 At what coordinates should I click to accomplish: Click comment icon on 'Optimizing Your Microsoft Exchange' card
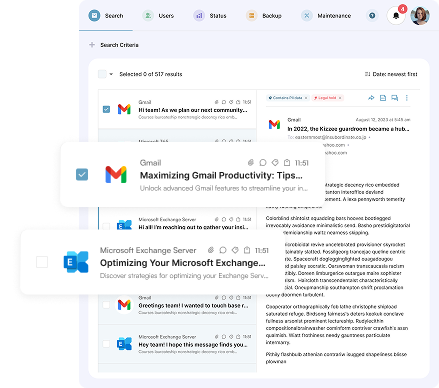click(223, 250)
